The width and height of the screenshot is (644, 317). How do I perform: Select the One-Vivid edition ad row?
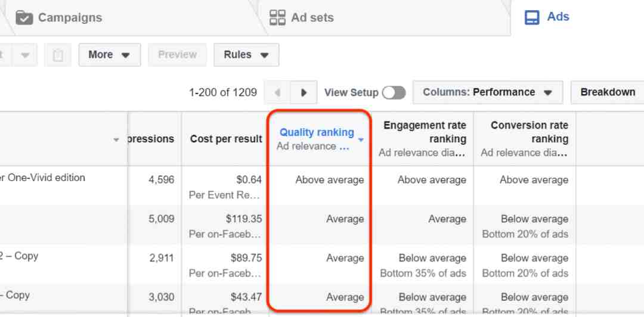pyautogui.click(x=43, y=178)
